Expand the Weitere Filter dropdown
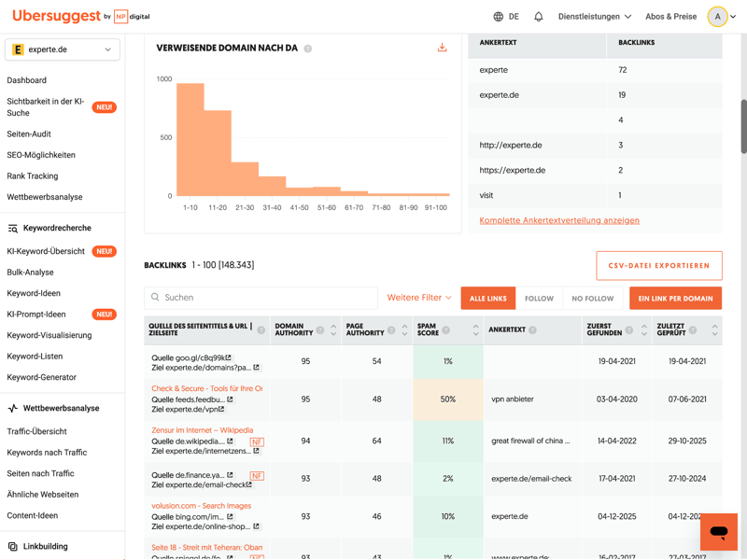This screenshot has height=560, width=747. point(419,298)
